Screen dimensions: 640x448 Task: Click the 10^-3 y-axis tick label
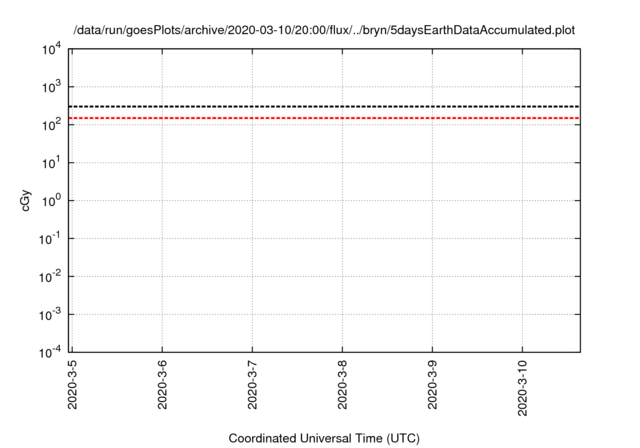pyautogui.click(x=50, y=315)
